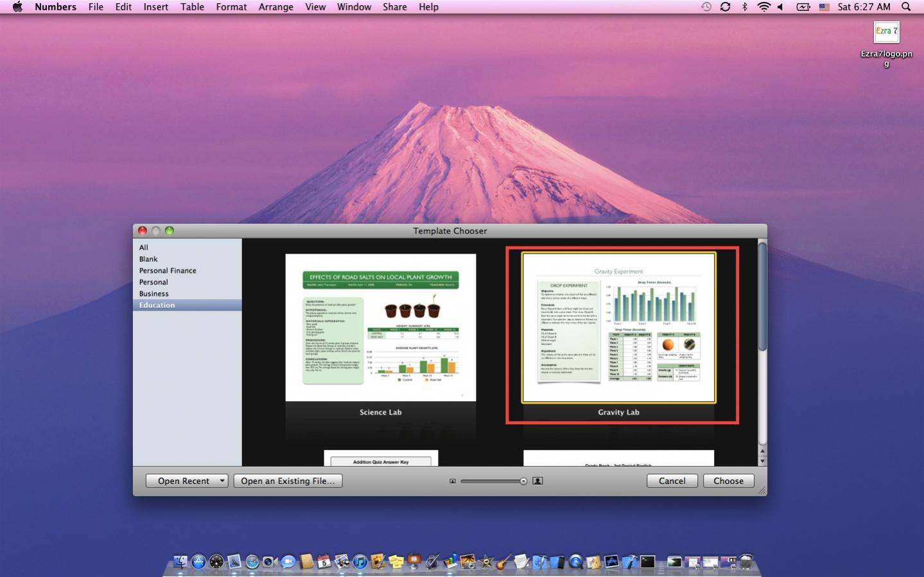
Task: Open the Apple menu
Action: click(17, 6)
